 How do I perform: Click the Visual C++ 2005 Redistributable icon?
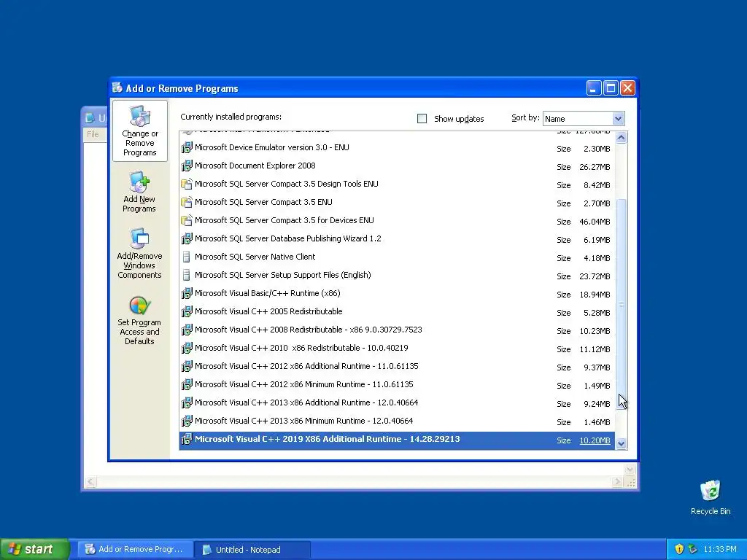point(187,311)
